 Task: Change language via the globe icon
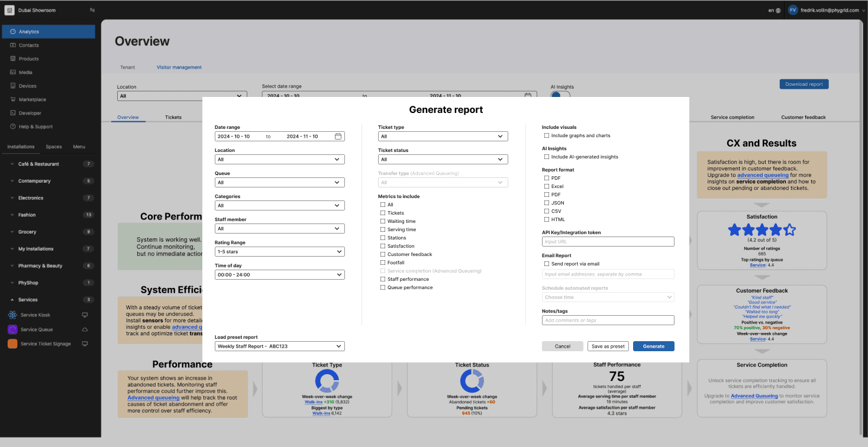(x=777, y=10)
